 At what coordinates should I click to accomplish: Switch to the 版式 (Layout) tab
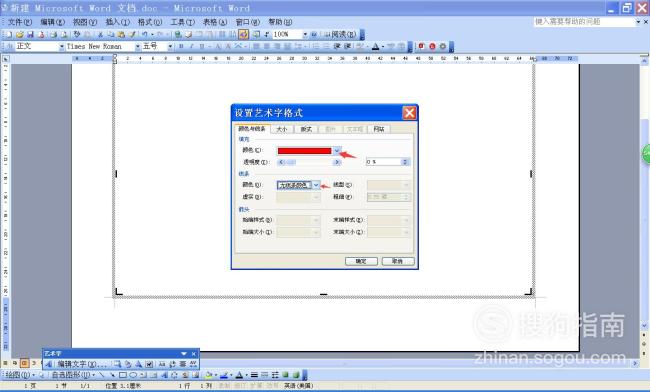pos(306,129)
